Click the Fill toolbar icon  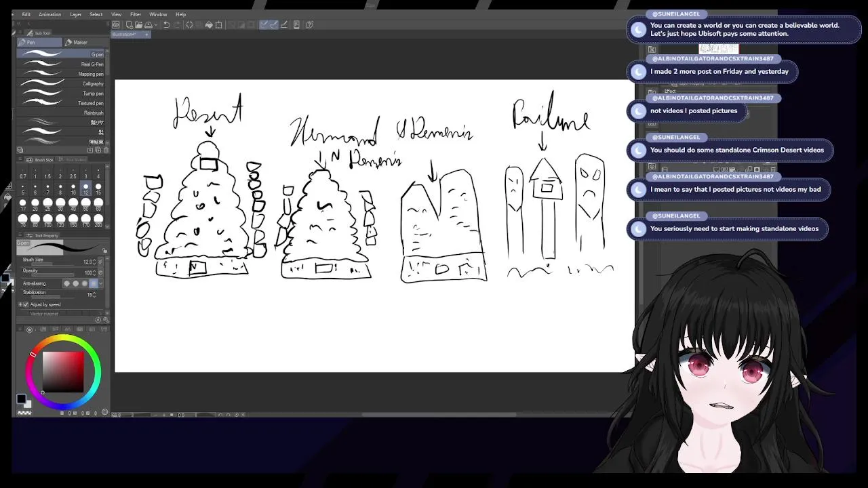tap(209, 25)
